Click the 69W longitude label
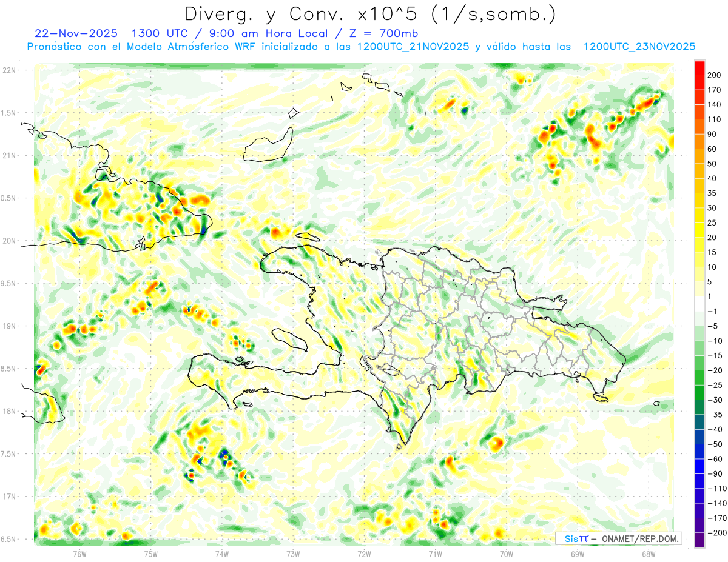Image resolution: width=728 pixels, height=562 pixels. point(578,554)
